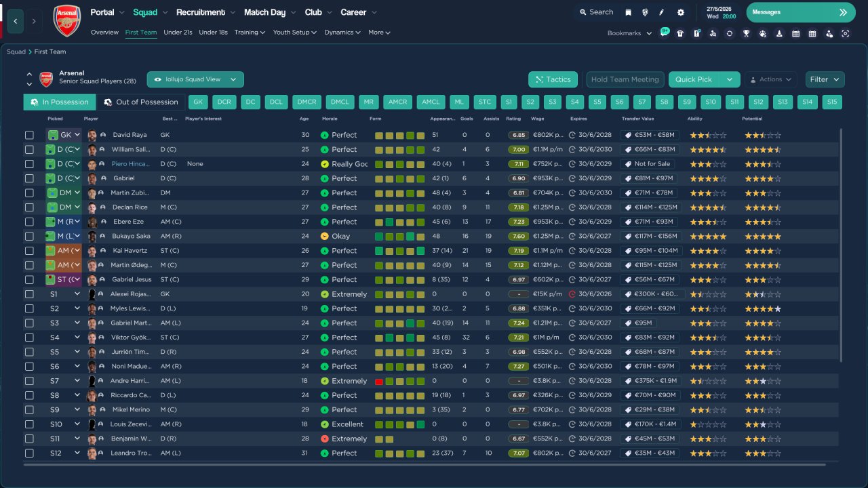Click the STC position filter chip
This screenshot has width=868, height=488.
[x=484, y=102]
